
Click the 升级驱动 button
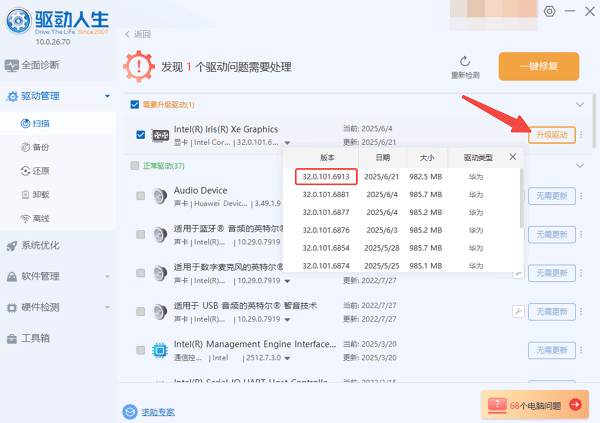tap(552, 135)
